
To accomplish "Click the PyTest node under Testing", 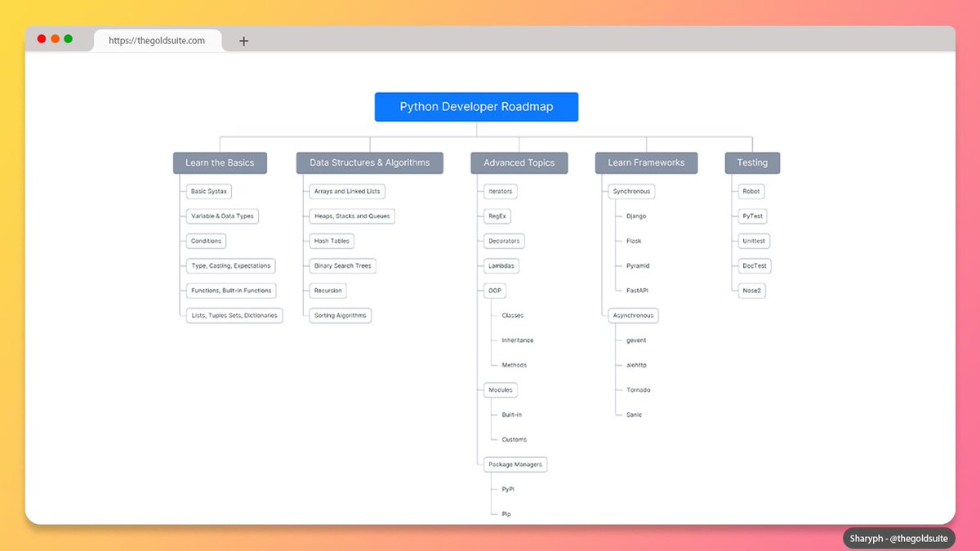I will pos(751,216).
